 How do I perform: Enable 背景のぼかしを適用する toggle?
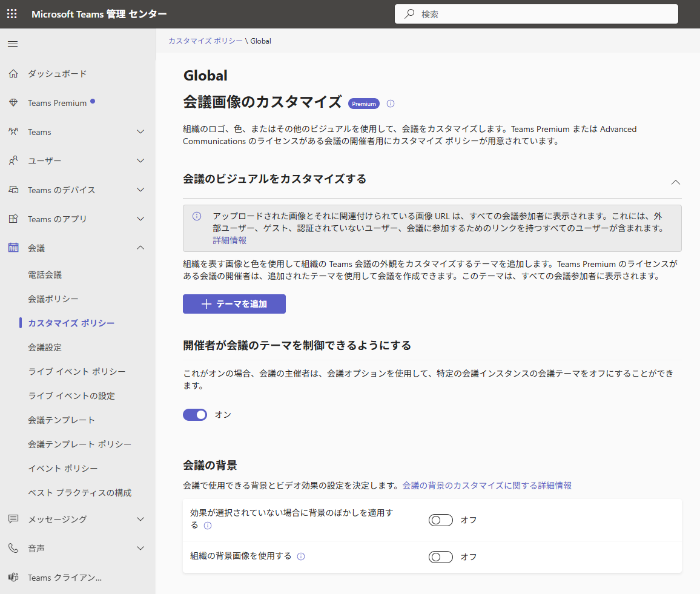[441, 520]
